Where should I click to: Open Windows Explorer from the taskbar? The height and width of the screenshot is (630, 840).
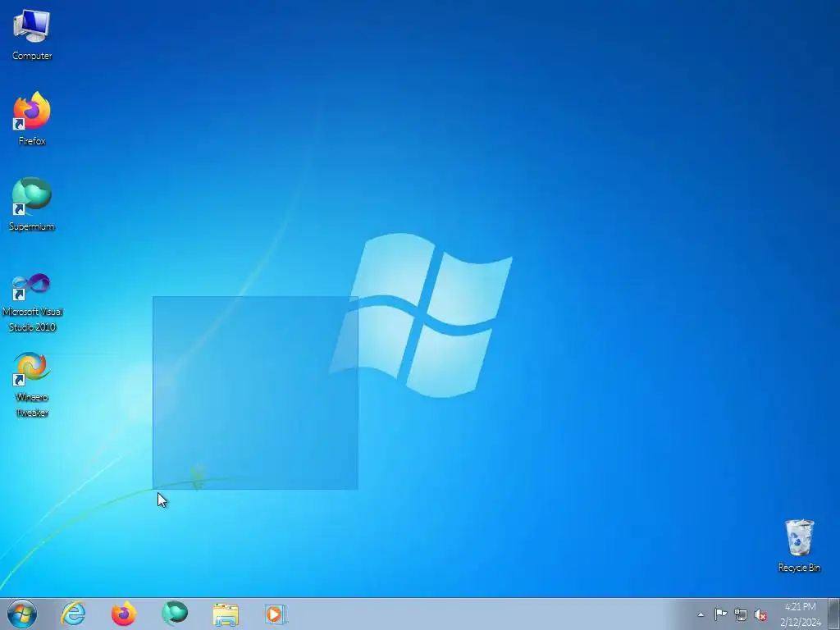[x=226, y=614]
